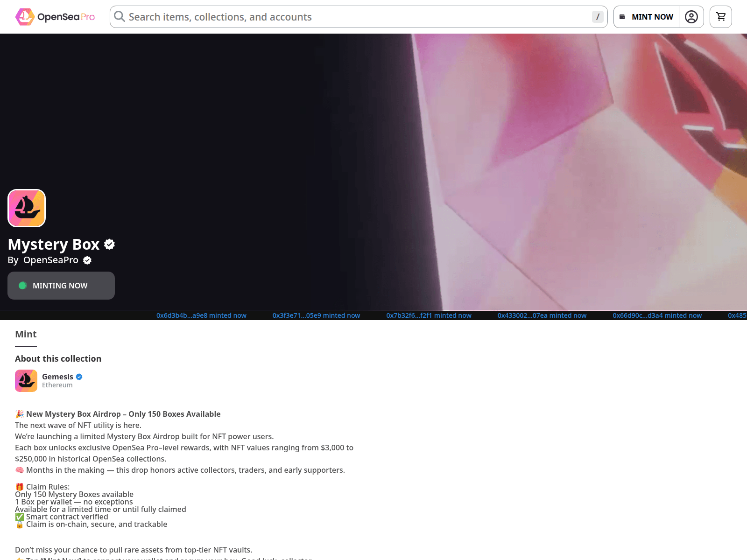The height and width of the screenshot is (560, 747).
Task: Click the 0x66d90c...d3a4 minted now entry
Action: (x=657, y=315)
